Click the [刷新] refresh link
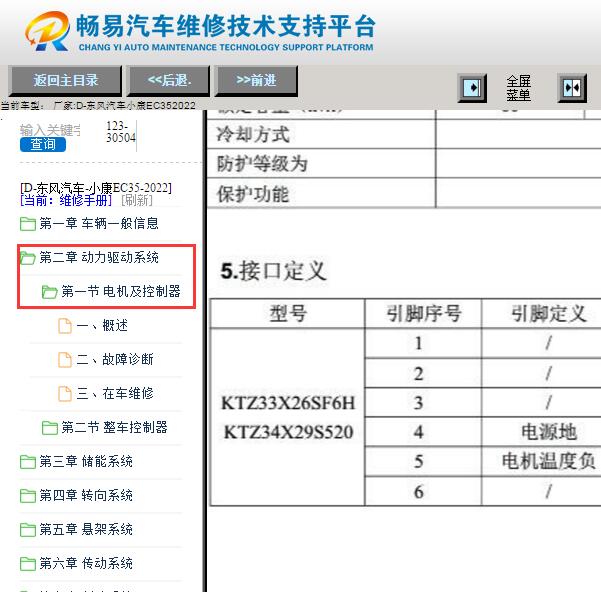The image size is (601, 592). pyautogui.click(x=137, y=200)
